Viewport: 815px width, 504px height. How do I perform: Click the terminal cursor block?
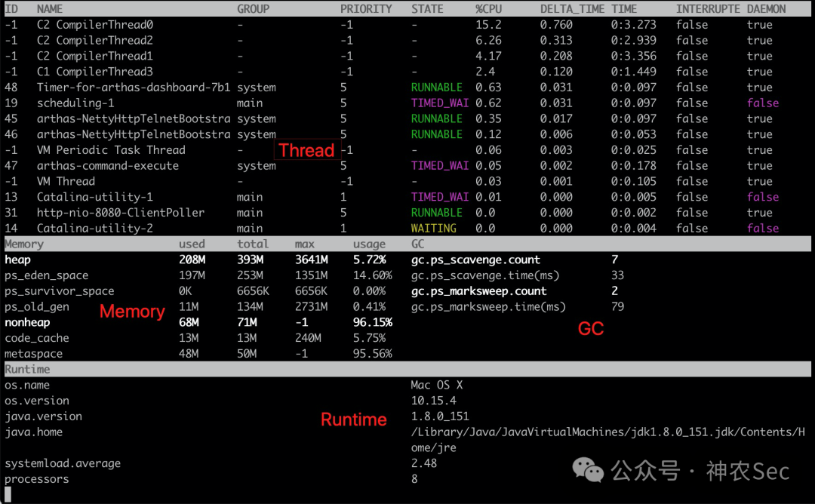[8, 494]
